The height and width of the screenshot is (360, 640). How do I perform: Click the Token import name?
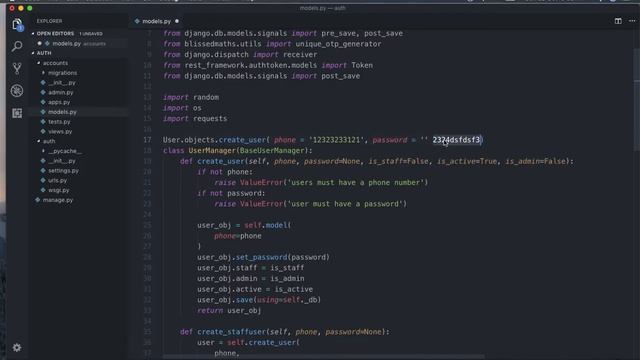click(362, 65)
